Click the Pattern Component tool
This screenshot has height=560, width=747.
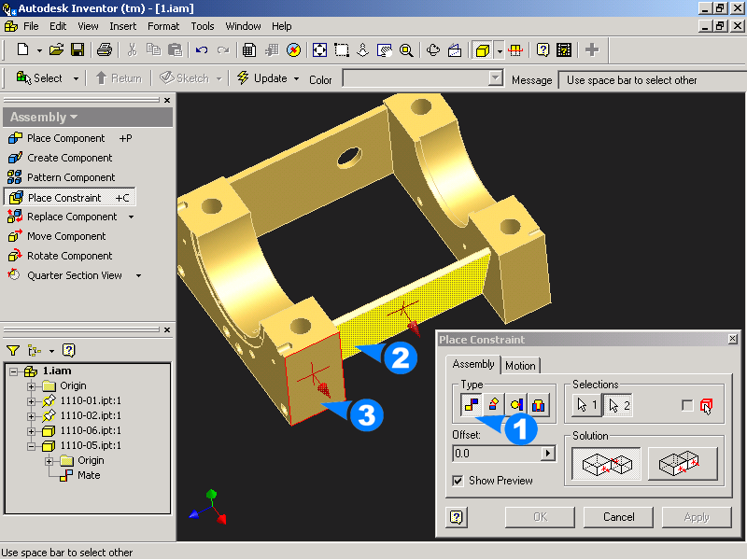point(71,177)
